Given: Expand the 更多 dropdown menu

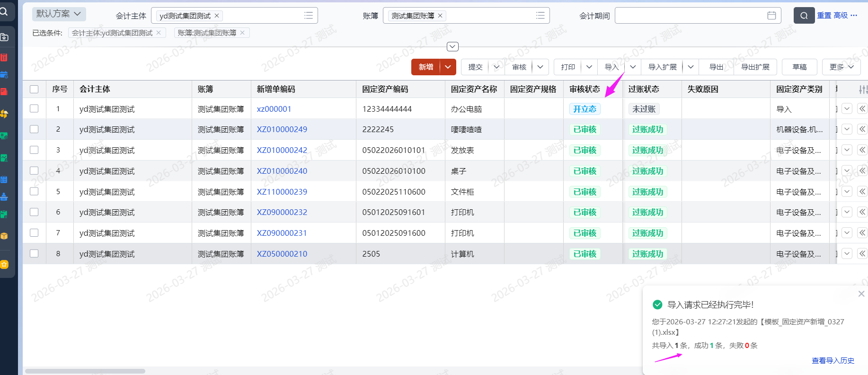Looking at the screenshot, I should [x=841, y=67].
